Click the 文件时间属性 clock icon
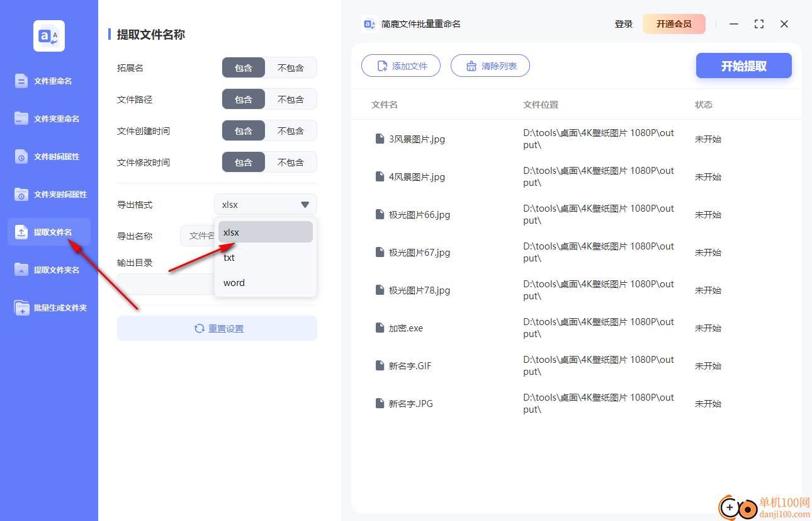This screenshot has height=521, width=812. 21,156
